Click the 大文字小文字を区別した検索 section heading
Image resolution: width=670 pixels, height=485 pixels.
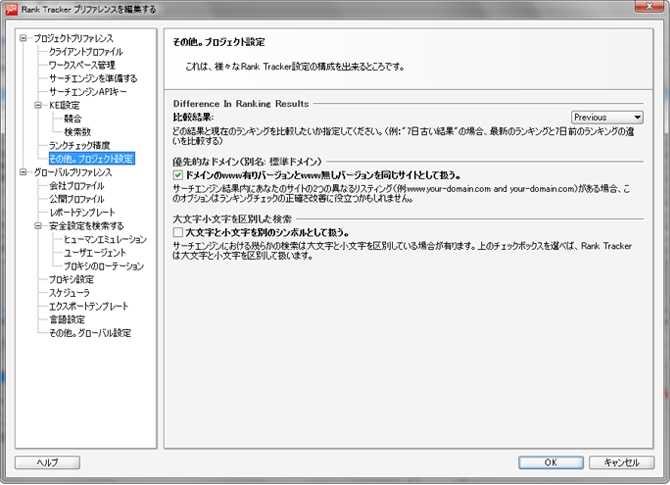click(232, 219)
